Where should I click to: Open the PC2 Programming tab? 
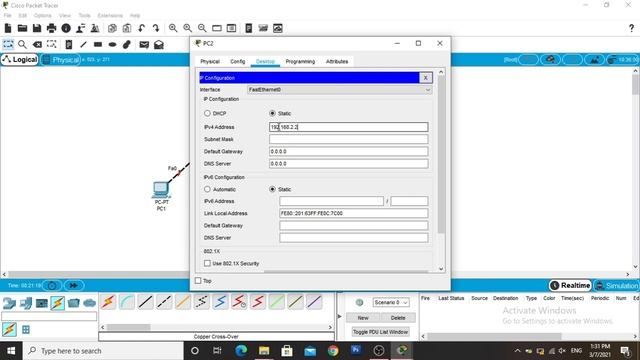point(300,61)
